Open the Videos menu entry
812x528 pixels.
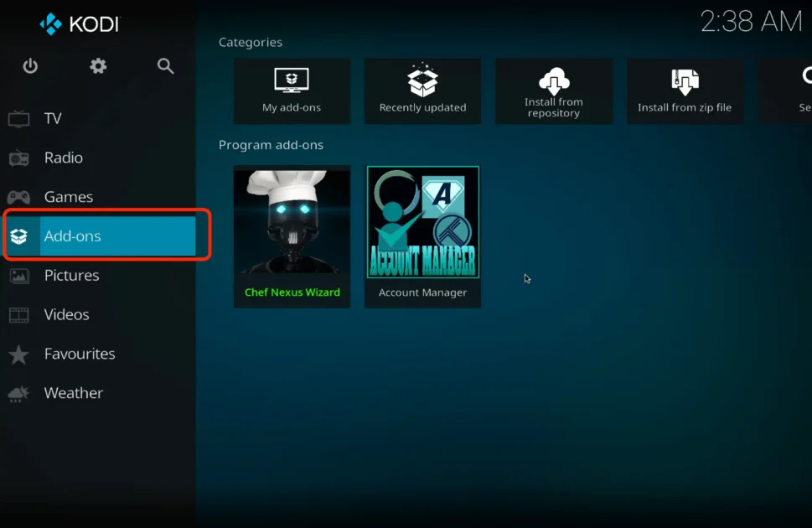point(65,314)
